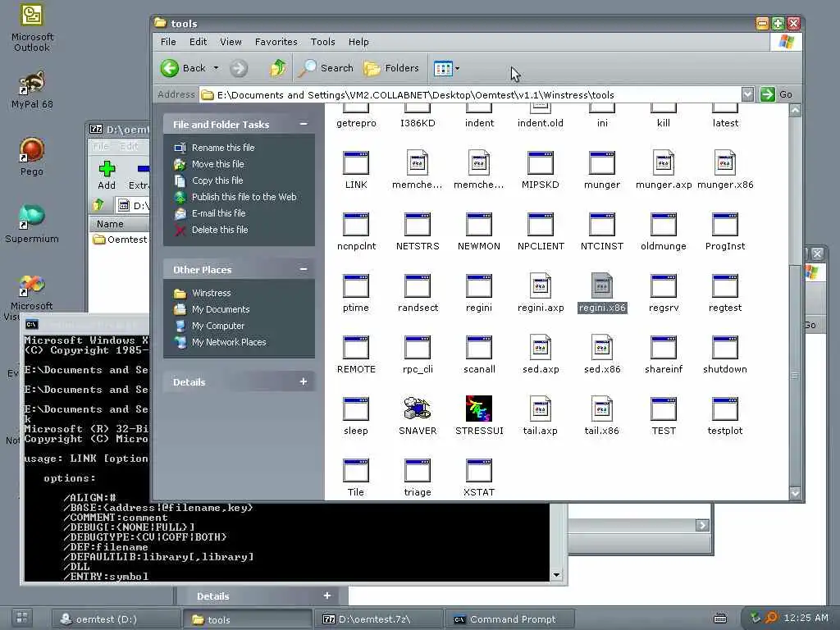The width and height of the screenshot is (840, 630).
Task: Click scroll down arrow in tools window
Action: pos(795,493)
